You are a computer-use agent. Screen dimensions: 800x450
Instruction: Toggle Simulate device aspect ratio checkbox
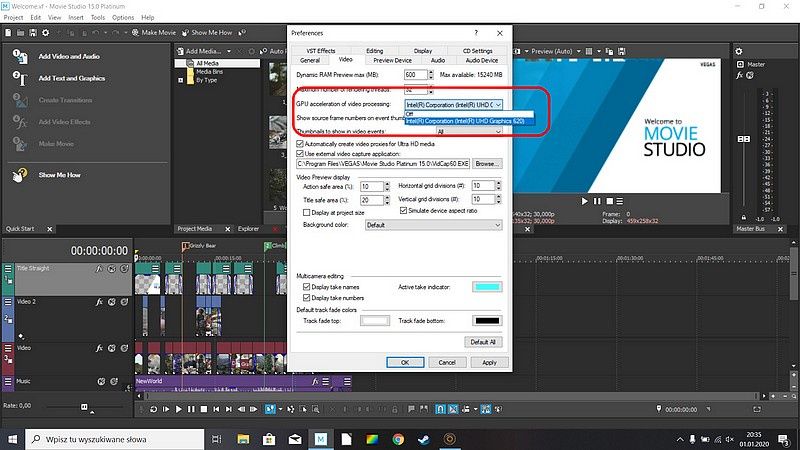(404, 210)
